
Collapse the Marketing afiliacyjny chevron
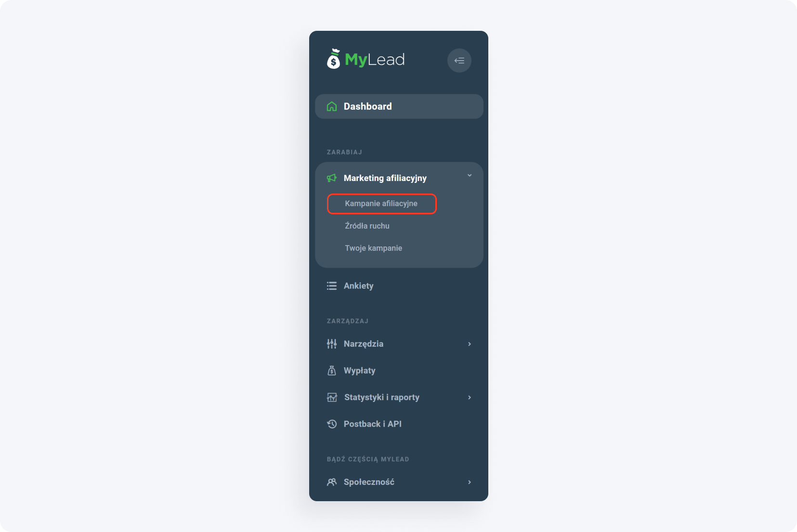tap(470, 176)
